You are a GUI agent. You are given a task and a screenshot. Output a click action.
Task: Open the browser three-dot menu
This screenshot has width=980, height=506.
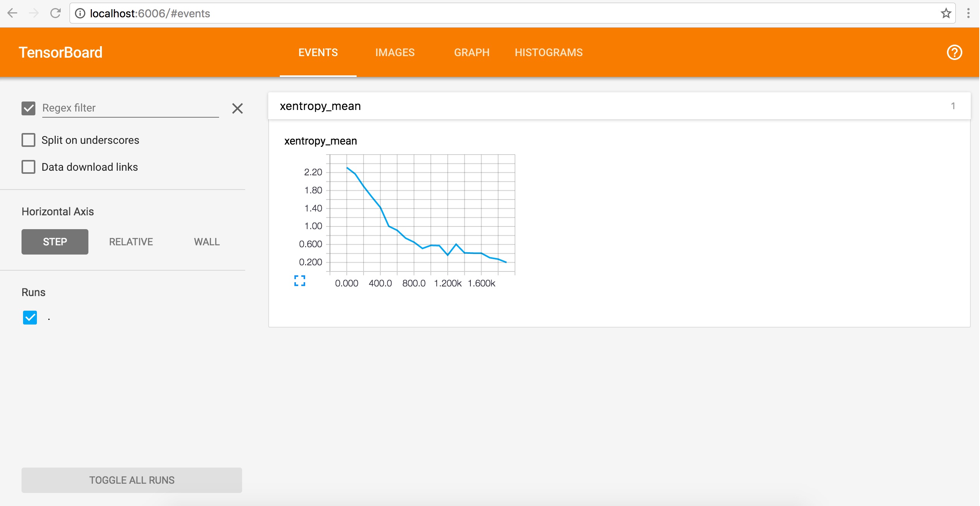click(x=968, y=13)
